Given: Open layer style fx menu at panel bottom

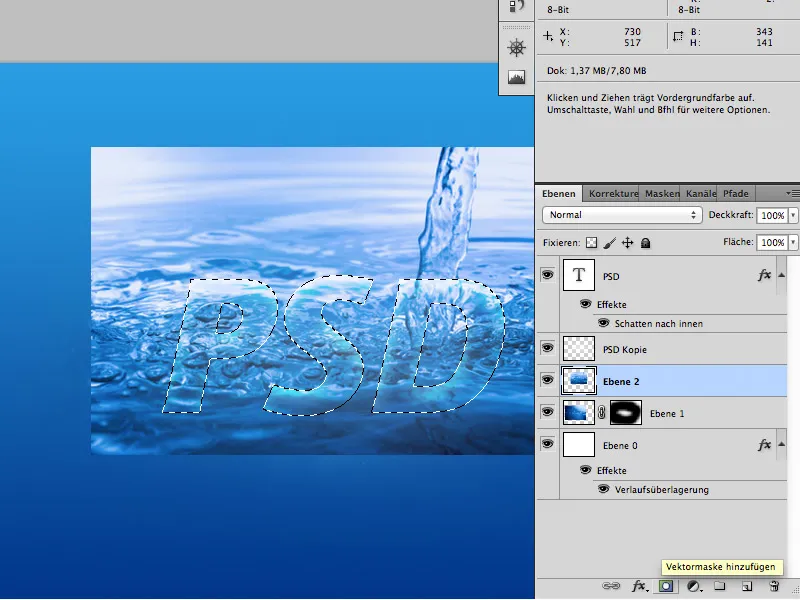Looking at the screenshot, I should (640, 586).
